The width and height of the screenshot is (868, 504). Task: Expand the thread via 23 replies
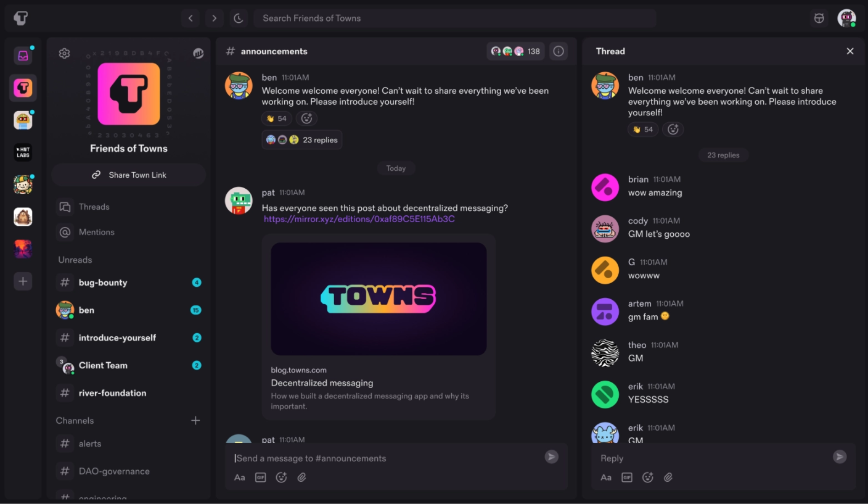(x=301, y=139)
